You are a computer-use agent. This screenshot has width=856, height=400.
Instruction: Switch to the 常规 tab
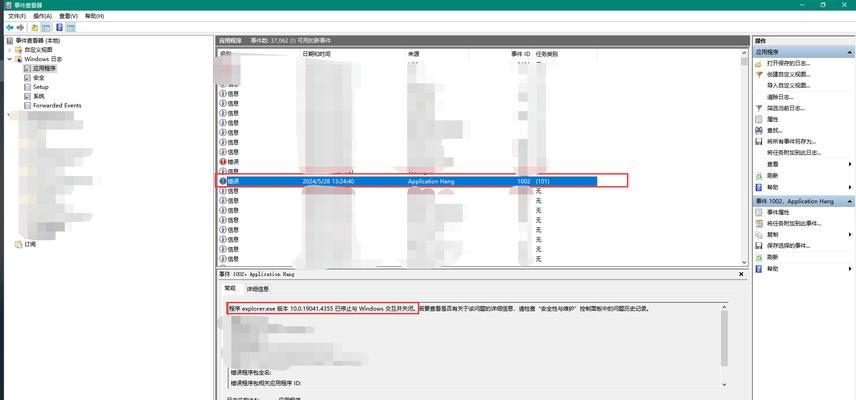pyautogui.click(x=230, y=288)
